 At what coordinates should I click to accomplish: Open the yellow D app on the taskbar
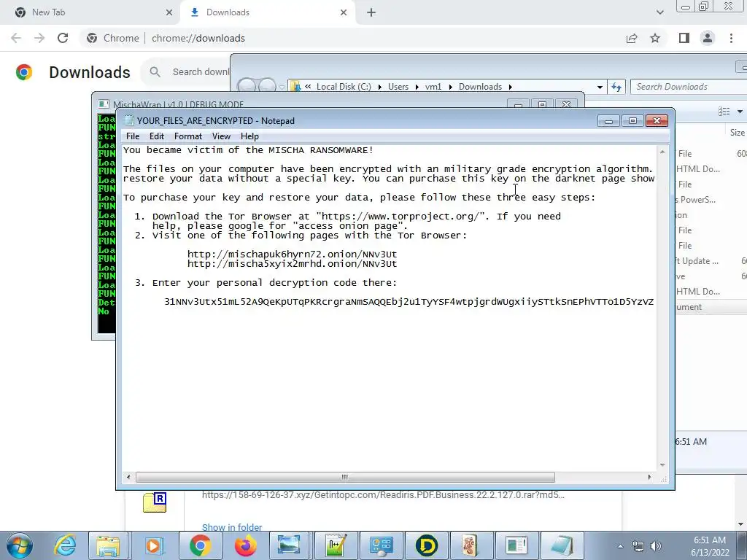[426, 545]
